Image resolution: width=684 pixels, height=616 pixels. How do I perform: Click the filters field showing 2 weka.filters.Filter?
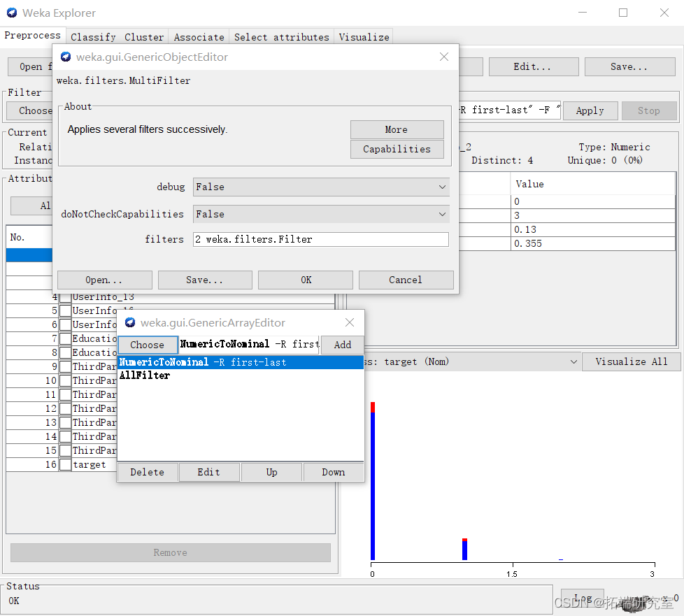320,240
